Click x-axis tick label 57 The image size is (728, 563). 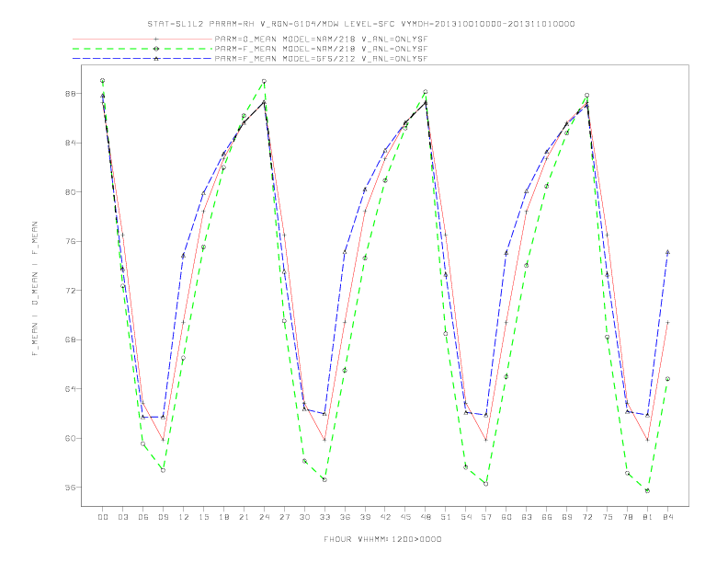click(486, 517)
